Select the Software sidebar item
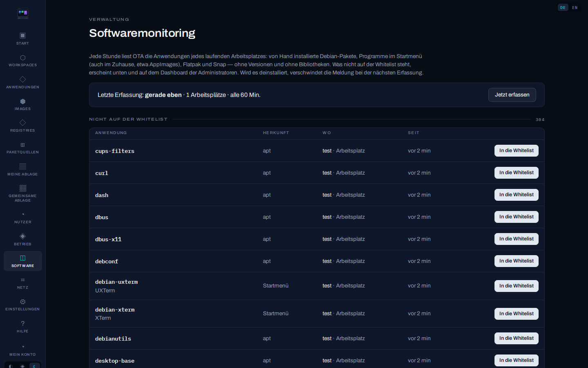Viewport: 588px width, 368px height. click(x=23, y=261)
